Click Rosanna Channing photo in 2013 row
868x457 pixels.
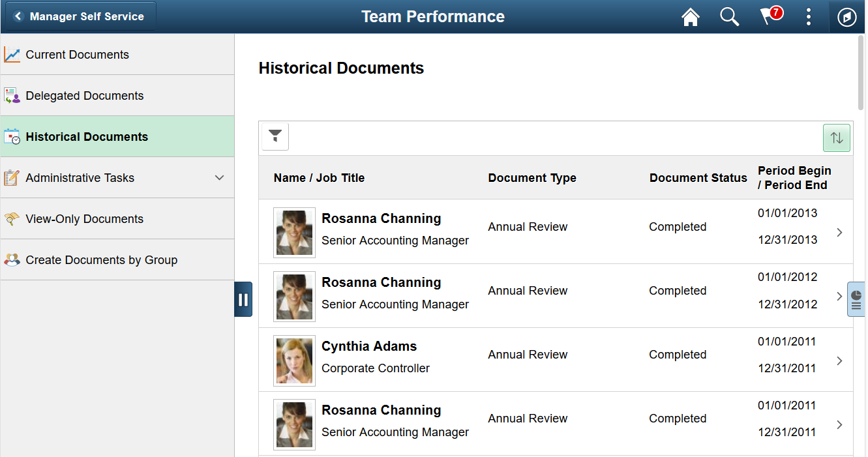[x=295, y=233]
